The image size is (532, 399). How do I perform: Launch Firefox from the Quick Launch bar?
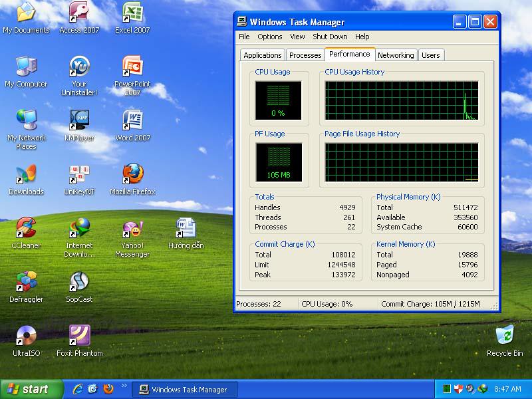coord(108,389)
